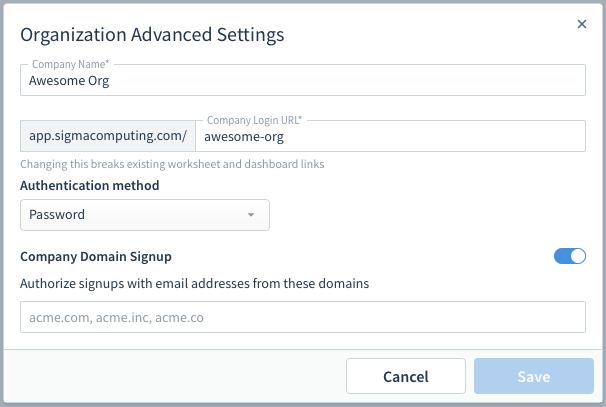The width and height of the screenshot is (606, 407).
Task: Click the app.sigmacomputing.com/ URL prefix box
Action: [x=108, y=136]
